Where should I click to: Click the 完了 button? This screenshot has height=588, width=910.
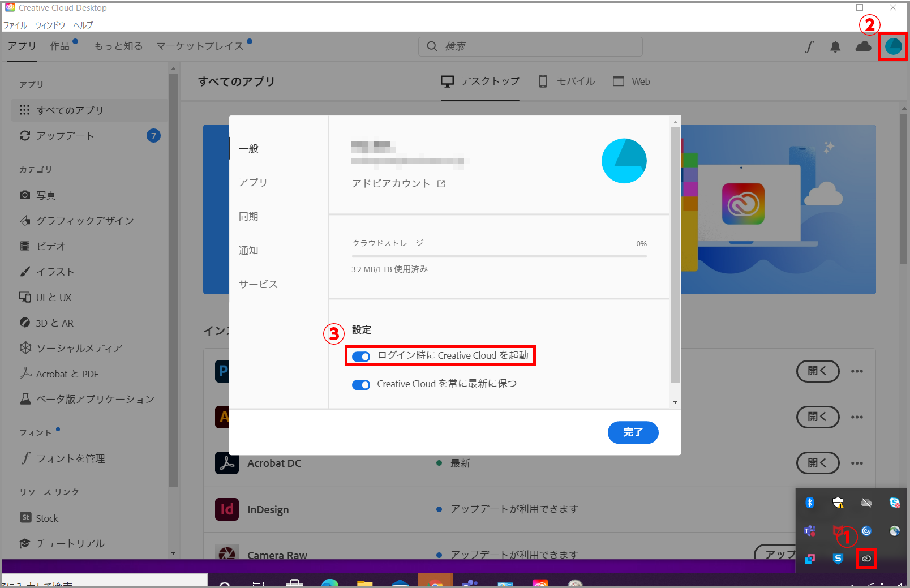(x=633, y=432)
